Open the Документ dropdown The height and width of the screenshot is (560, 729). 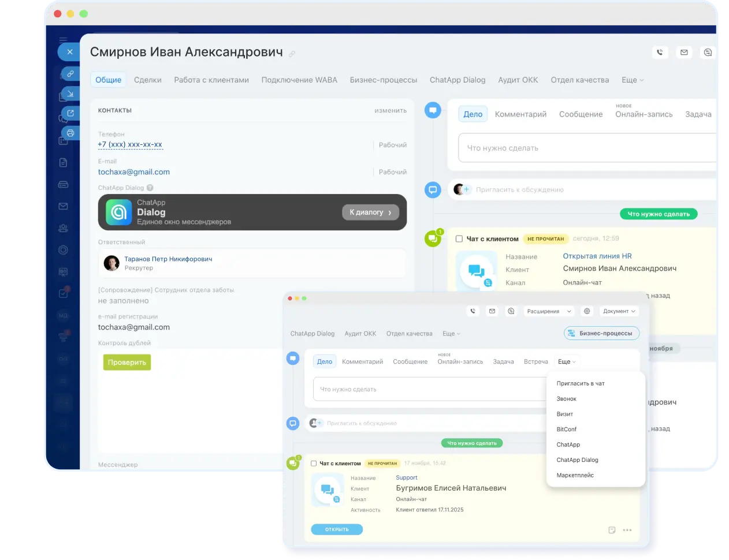pyautogui.click(x=619, y=311)
